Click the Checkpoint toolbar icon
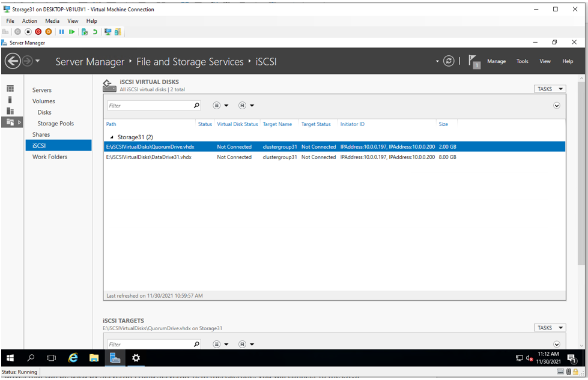588x380 pixels. point(85,32)
